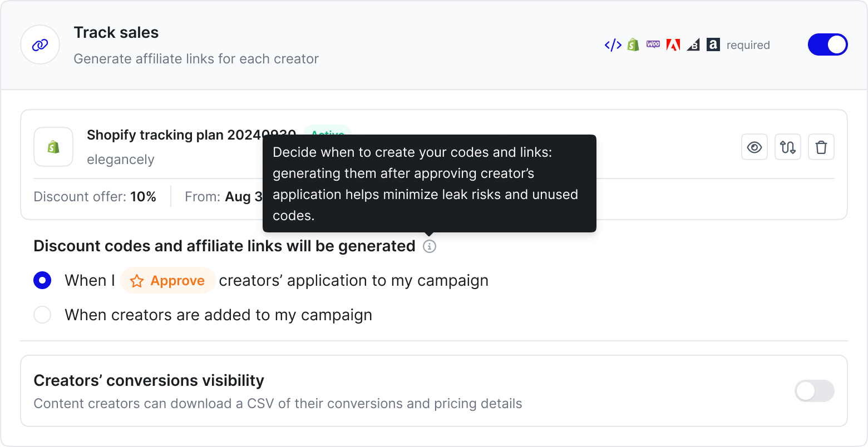Image resolution: width=868 pixels, height=447 pixels.
Task: Enable Creators' conversions visibility toggle
Action: [815, 391]
